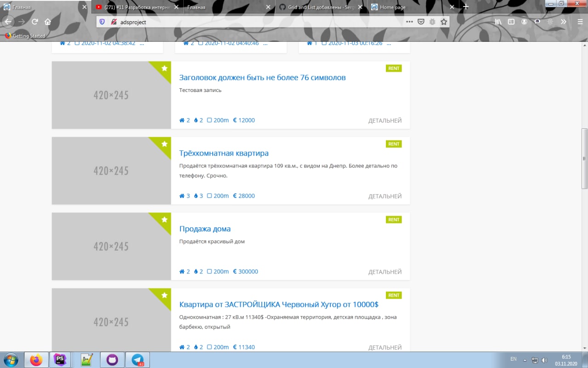
Task: Open the browser home page icon
Action: [x=48, y=22]
